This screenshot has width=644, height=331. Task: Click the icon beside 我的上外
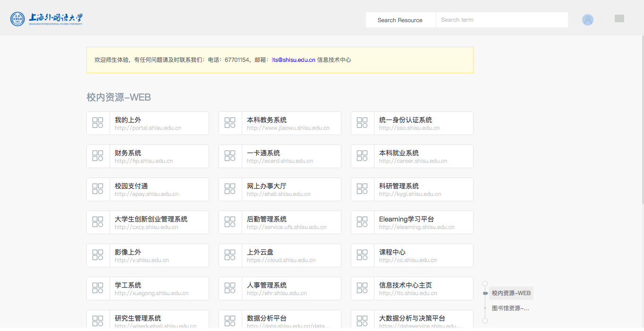98,123
